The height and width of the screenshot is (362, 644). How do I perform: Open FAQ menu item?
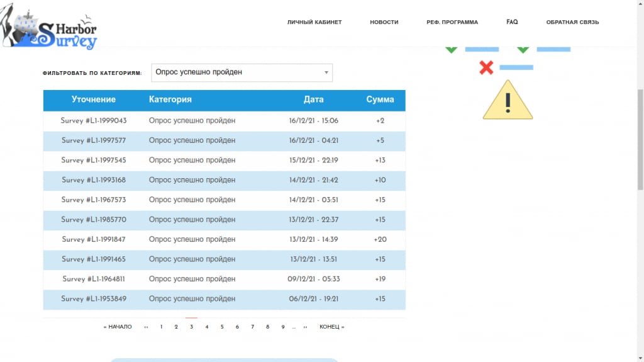tap(512, 22)
